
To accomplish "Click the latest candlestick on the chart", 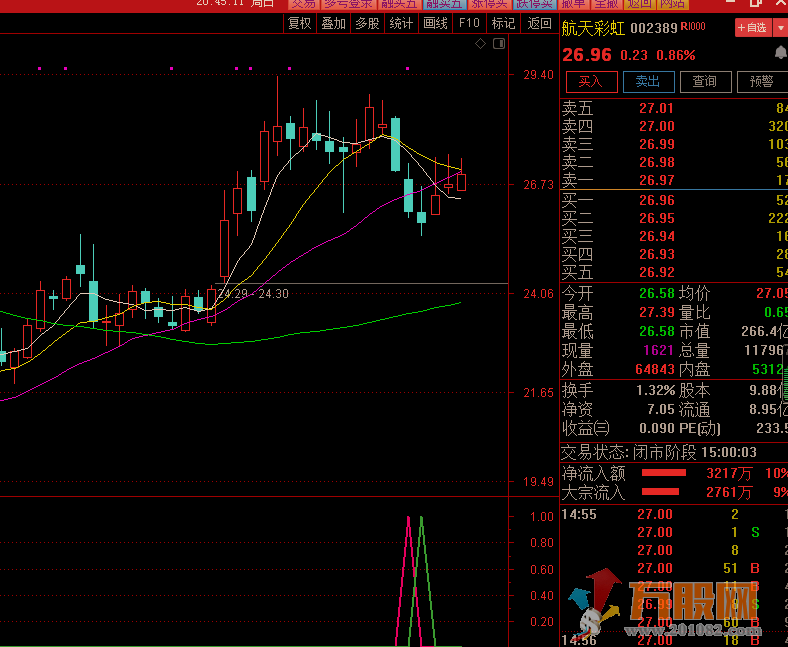I will click(461, 182).
